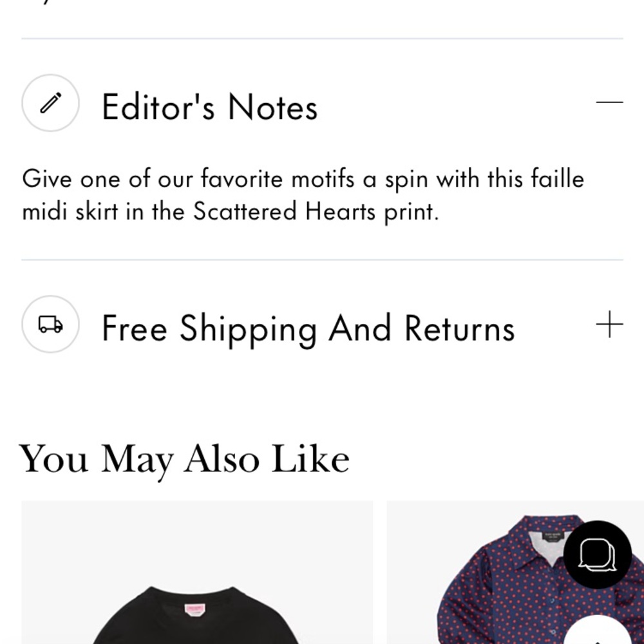Viewport: 644px width, 644px height.
Task: Open the navy polka dot shirt product
Action: (515, 572)
